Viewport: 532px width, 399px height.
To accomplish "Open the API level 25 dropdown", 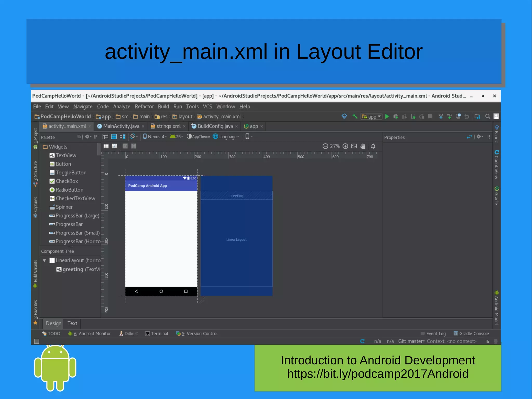I will (x=176, y=136).
